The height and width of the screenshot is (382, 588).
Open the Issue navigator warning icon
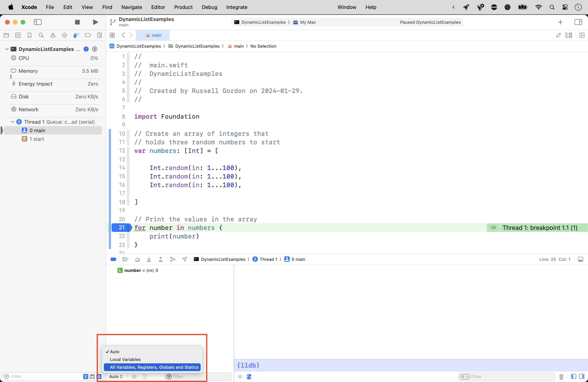coord(53,35)
